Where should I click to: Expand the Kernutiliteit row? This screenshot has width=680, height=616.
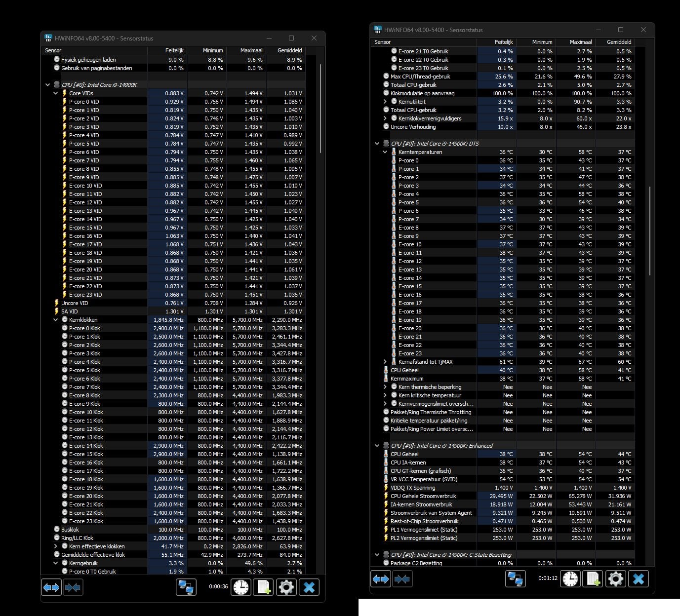coord(385,102)
